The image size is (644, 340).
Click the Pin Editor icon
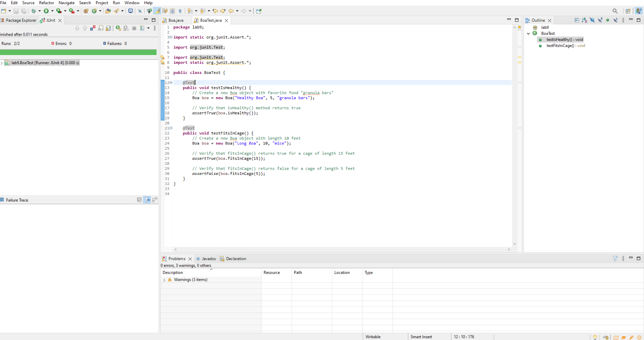pos(259,11)
